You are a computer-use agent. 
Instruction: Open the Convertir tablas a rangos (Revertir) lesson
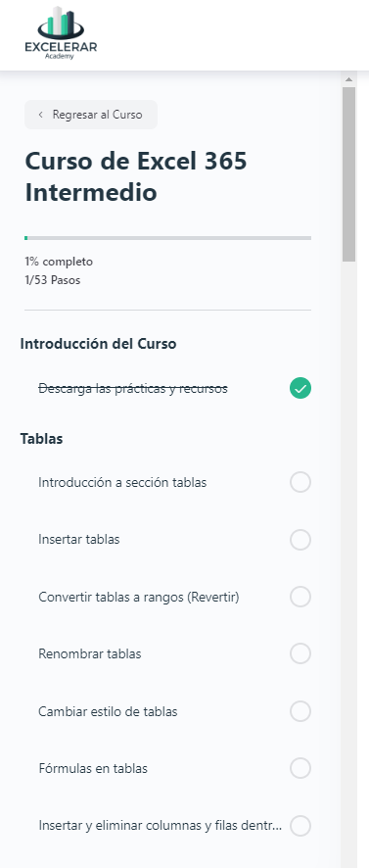[x=139, y=598]
